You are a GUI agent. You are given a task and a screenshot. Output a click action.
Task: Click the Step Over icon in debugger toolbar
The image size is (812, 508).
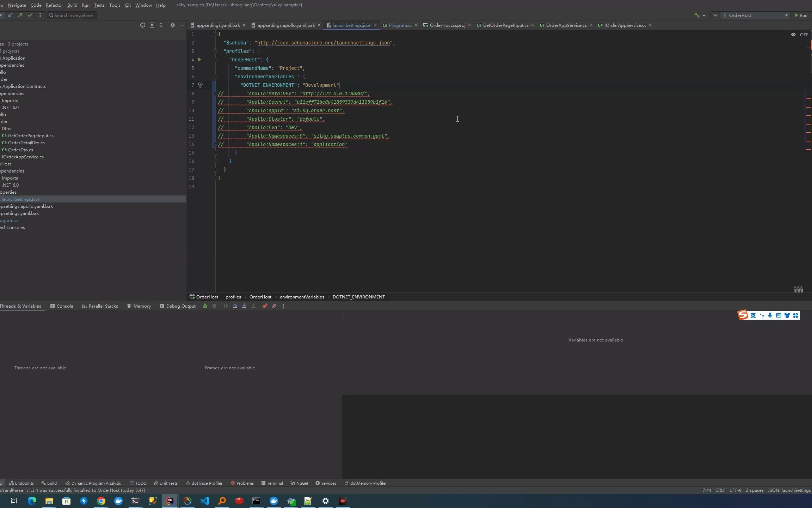(235, 306)
